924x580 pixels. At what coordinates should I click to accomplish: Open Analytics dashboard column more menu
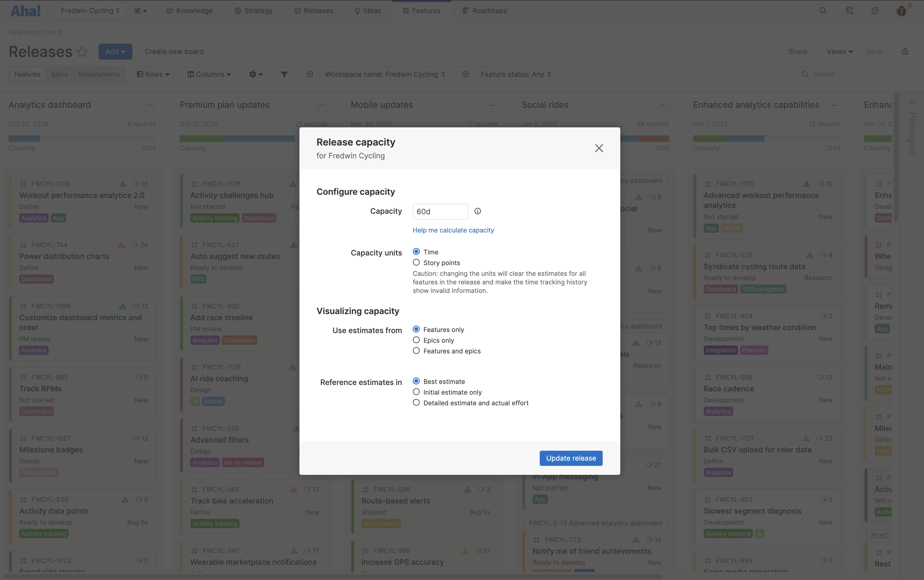click(150, 105)
